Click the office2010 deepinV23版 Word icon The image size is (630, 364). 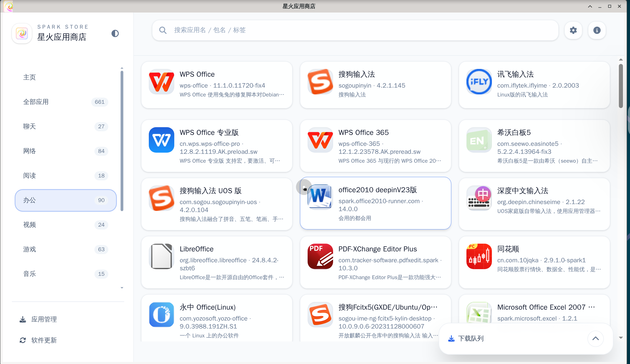(320, 197)
